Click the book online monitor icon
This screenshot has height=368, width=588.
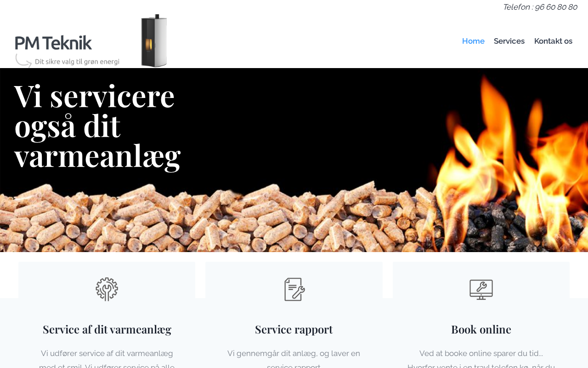481,289
